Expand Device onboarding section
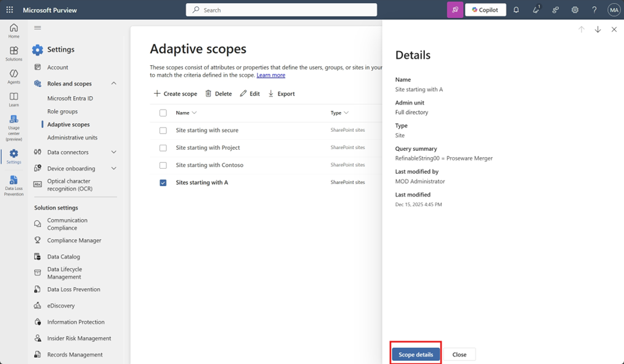The height and width of the screenshot is (364, 624). pyautogui.click(x=114, y=168)
